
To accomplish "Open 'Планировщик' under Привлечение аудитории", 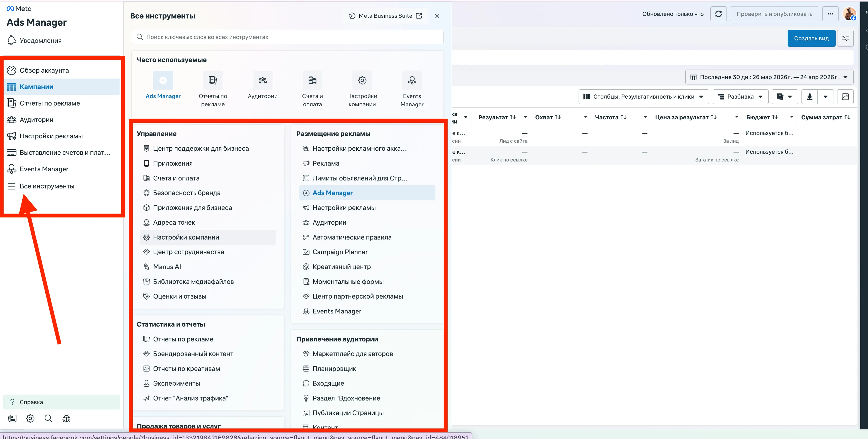I will click(367, 369).
